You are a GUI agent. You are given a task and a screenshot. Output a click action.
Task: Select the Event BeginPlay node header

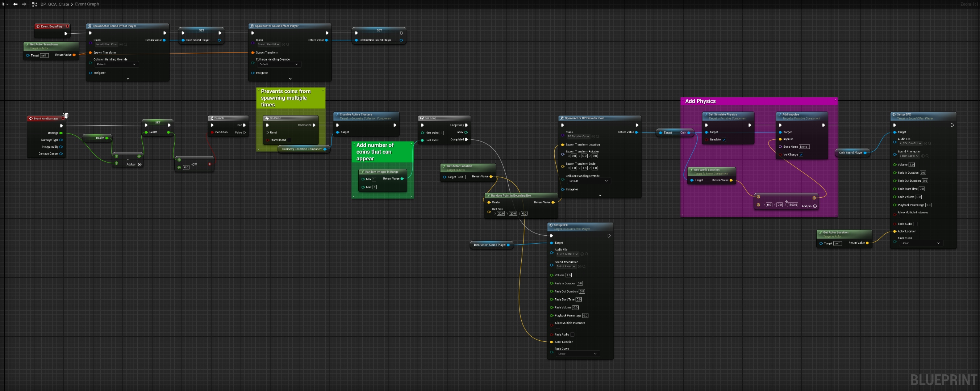tap(52, 26)
